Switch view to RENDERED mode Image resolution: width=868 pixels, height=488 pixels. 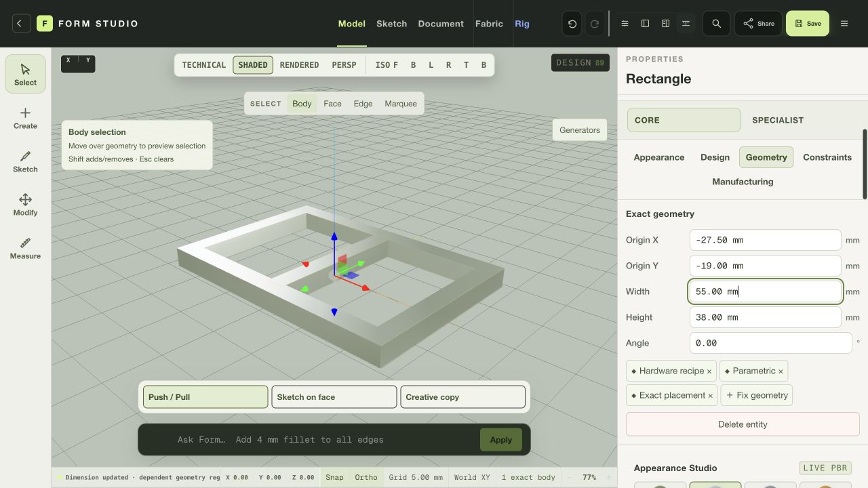(x=299, y=65)
